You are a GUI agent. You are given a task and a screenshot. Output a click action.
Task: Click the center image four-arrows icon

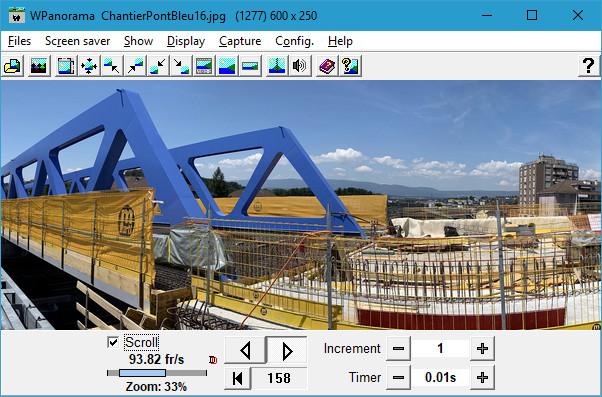[x=89, y=66]
